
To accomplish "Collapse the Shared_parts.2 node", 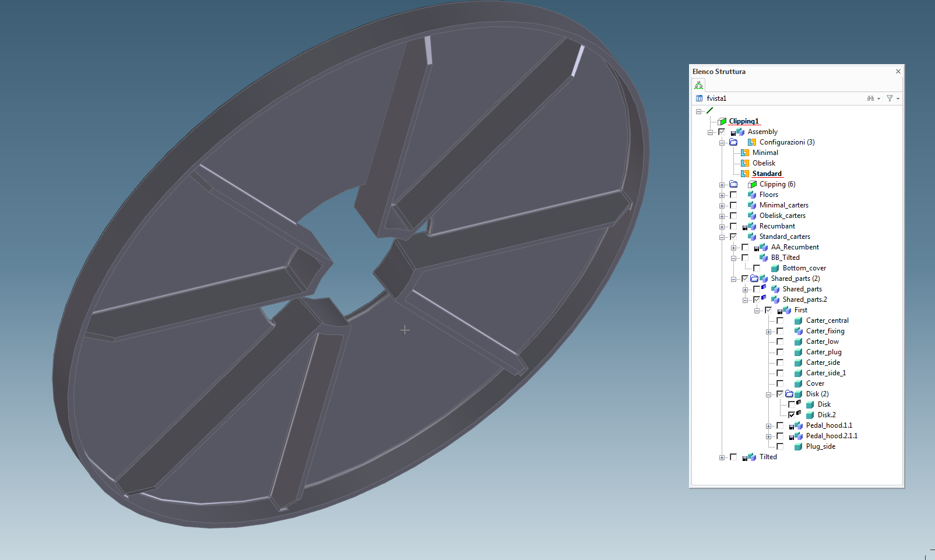I will pos(745,300).
